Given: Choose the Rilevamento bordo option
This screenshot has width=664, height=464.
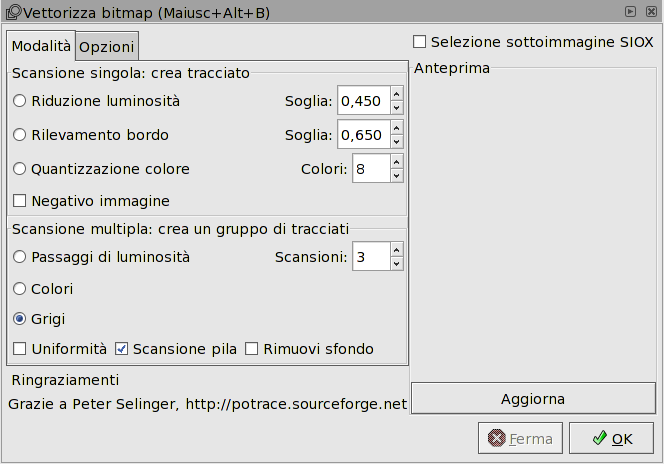Looking at the screenshot, I should tap(20, 135).
